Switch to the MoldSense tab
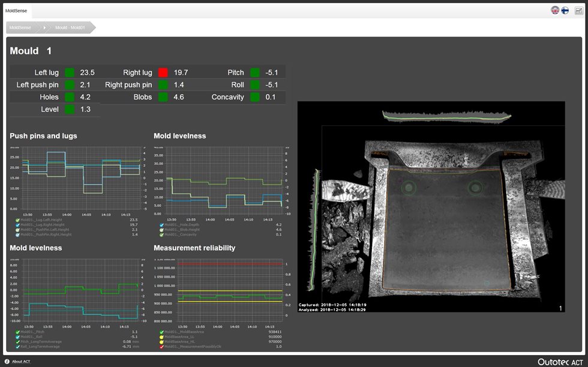Viewport: 588px width, 367px height. pos(16,10)
